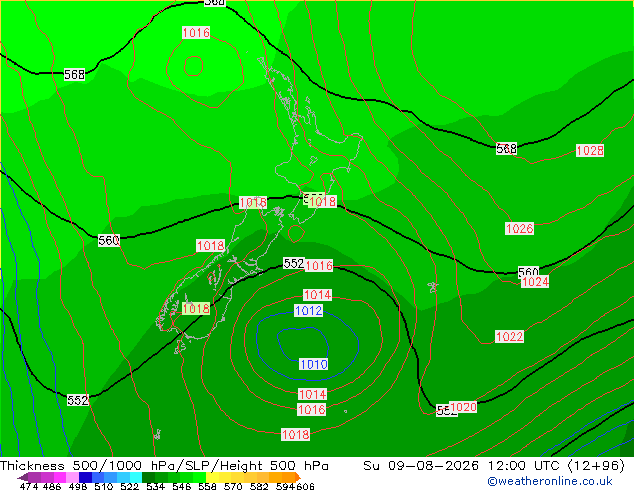Click the '(12+96)' forecast hour text
Screen dimensions: 634x490
coord(596,466)
